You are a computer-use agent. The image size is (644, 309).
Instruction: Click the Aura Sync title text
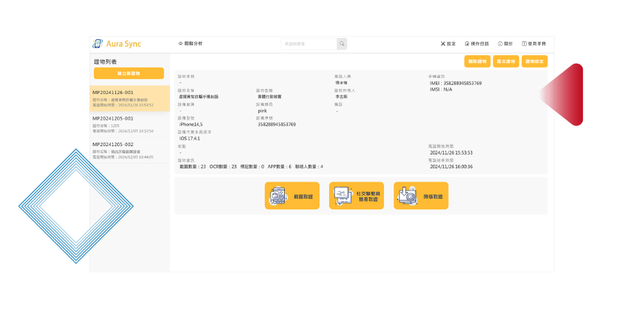point(124,44)
